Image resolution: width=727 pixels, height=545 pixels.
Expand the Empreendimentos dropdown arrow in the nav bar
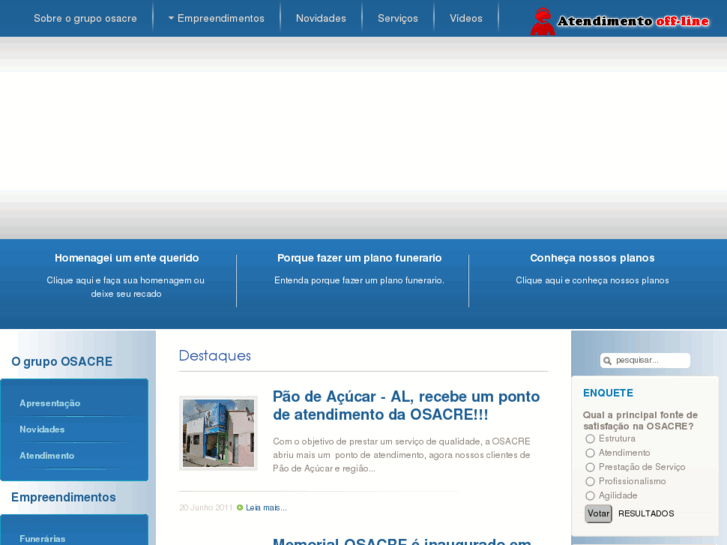point(171,18)
